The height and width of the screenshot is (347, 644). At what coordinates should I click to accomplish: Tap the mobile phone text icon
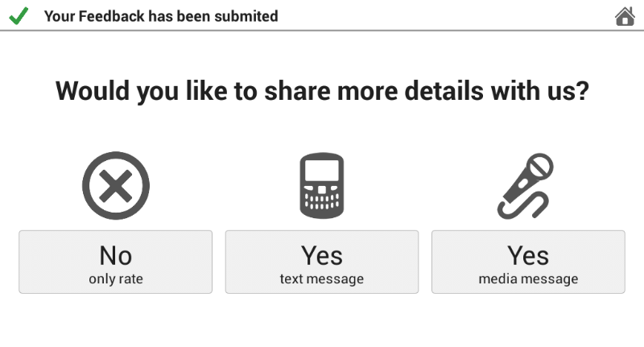click(x=321, y=186)
